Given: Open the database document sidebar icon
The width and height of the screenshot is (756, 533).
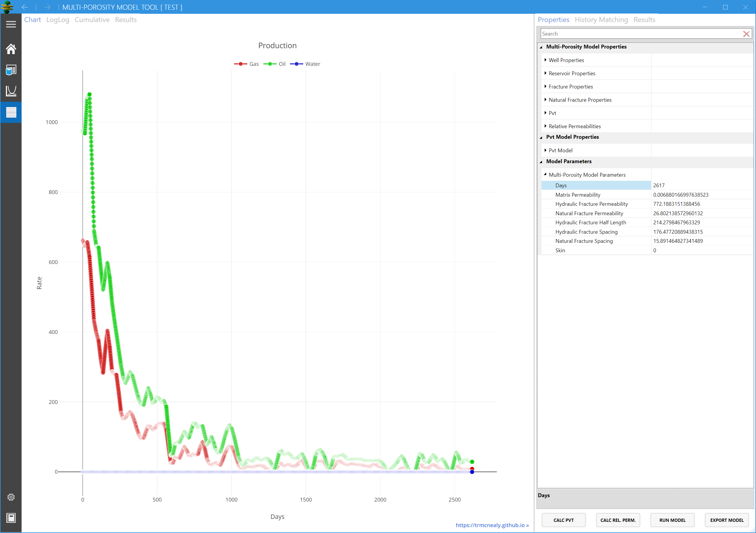Looking at the screenshot, I should (x=11, y=70).
